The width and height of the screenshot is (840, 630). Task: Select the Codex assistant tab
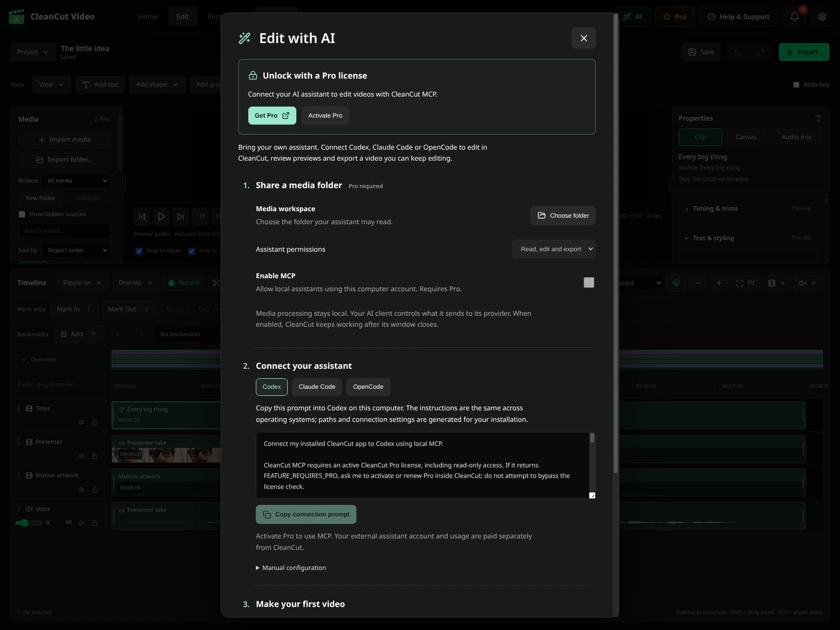(x=272, y=387)
